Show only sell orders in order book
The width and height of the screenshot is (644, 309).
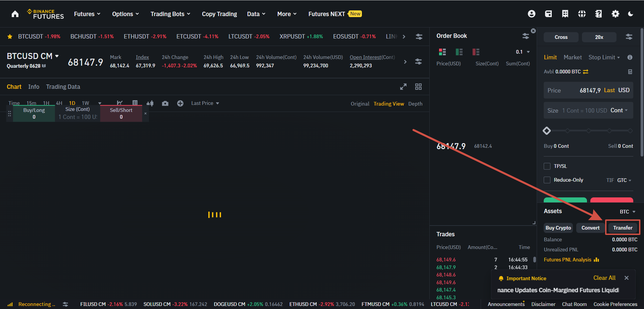tap(476, 52)
